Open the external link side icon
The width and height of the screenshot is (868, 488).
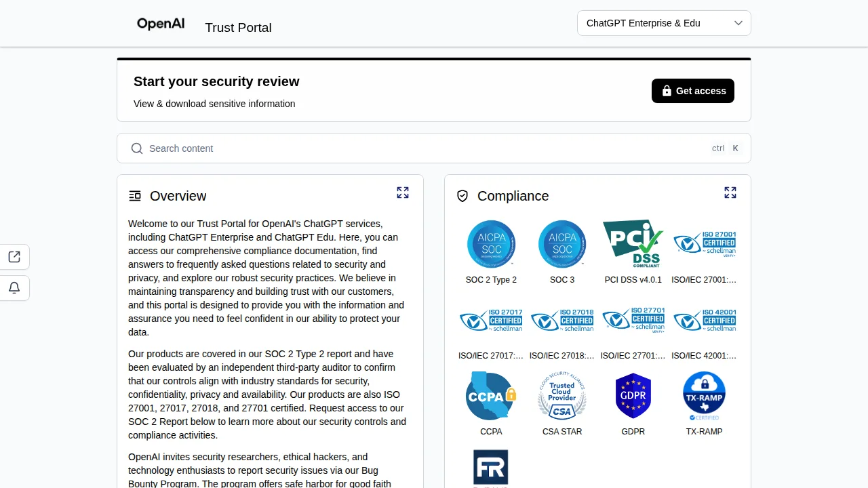coord(14,257)
